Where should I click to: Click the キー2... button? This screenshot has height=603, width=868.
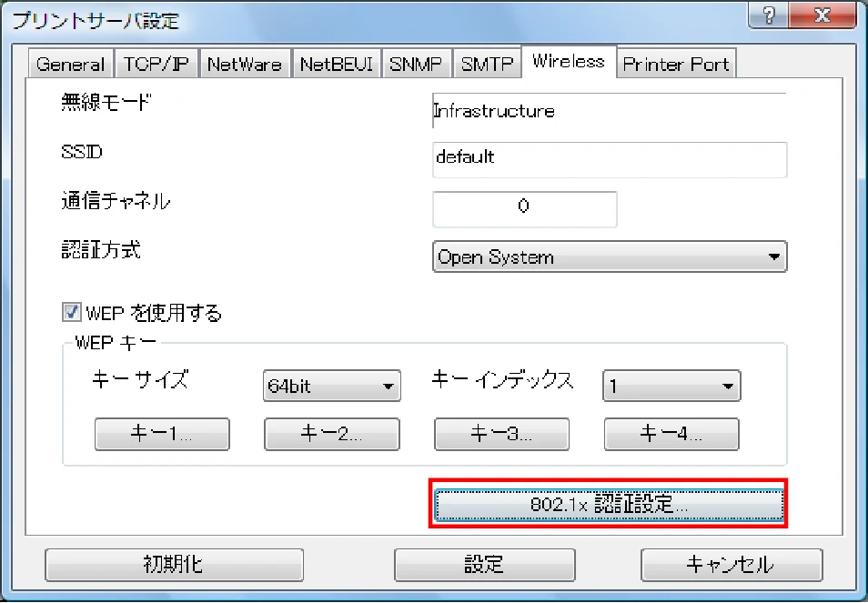(331, 434)
